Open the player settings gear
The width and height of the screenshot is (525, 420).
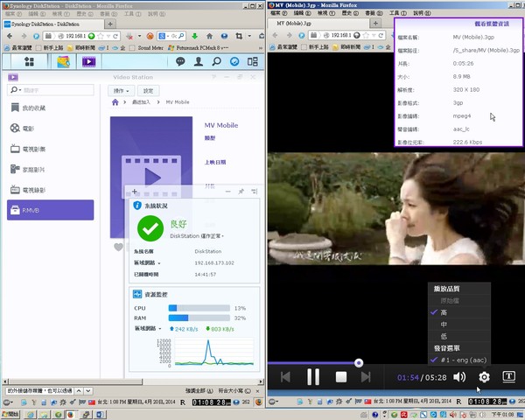click(x=484, y=377)
